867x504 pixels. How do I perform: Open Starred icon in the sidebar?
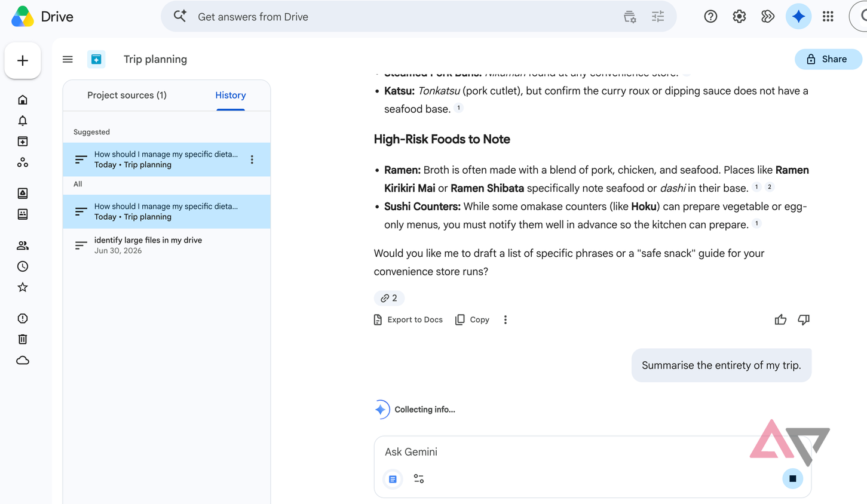coord(23,287)
